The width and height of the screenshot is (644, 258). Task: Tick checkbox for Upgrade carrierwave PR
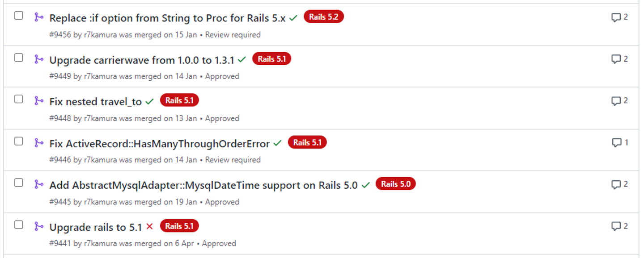(19, 58)
